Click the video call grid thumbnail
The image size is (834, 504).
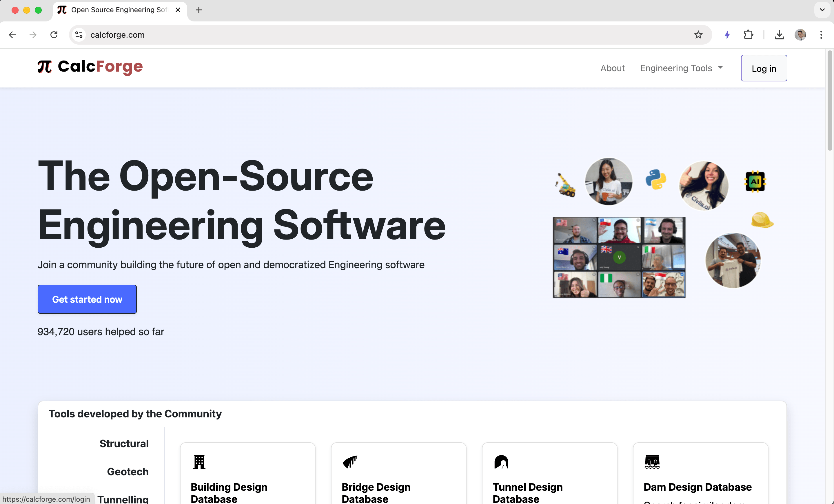(x=619, y=258)
